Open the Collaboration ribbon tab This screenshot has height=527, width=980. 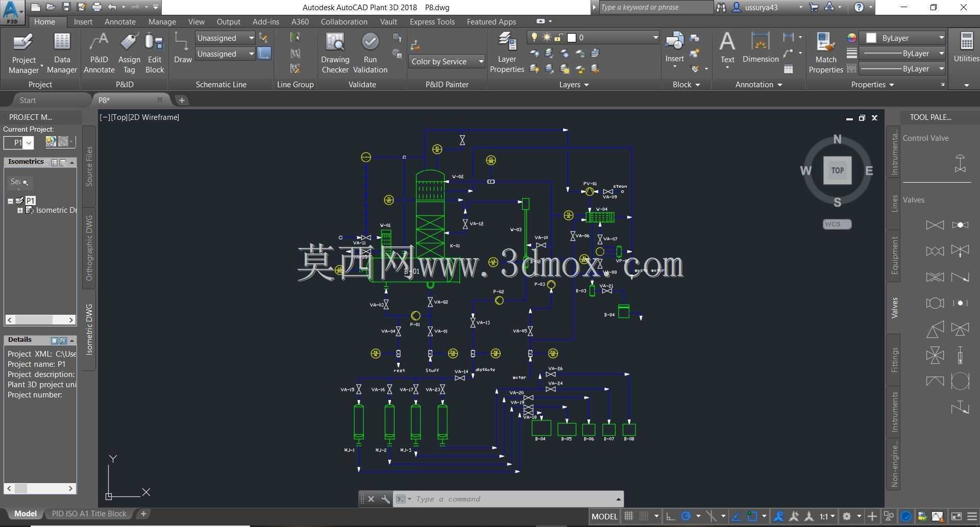(x=344, y=22)
